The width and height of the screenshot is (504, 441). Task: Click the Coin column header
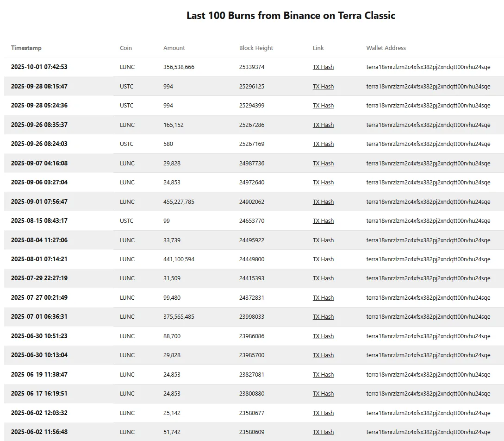click(126, 48)
